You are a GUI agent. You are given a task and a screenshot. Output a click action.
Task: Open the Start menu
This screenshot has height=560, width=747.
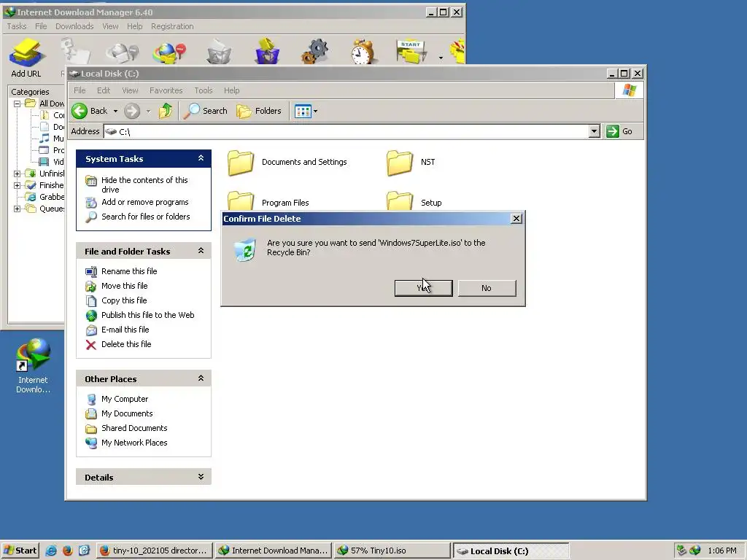click(20, 551)
